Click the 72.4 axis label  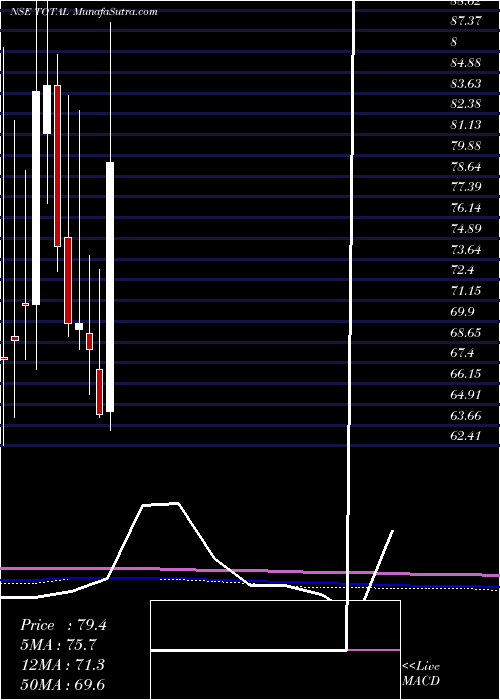pyautogui.click(x=462, y=270)
